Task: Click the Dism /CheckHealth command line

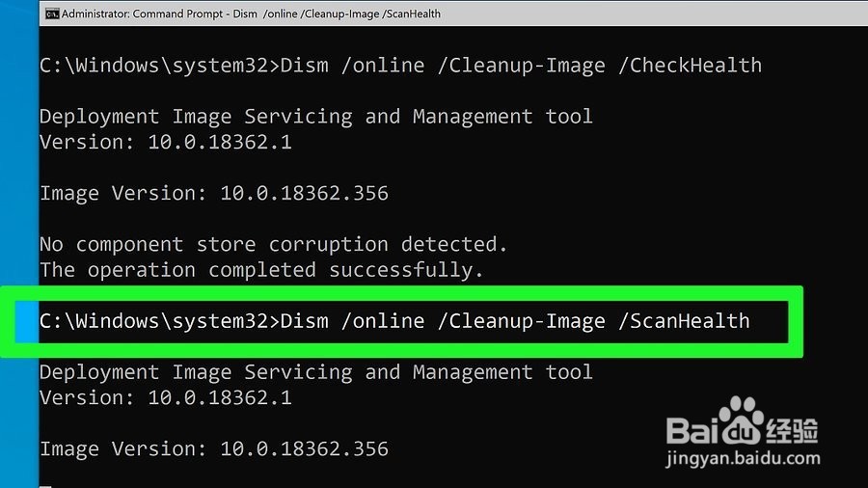Action: (x=399, y=66)
